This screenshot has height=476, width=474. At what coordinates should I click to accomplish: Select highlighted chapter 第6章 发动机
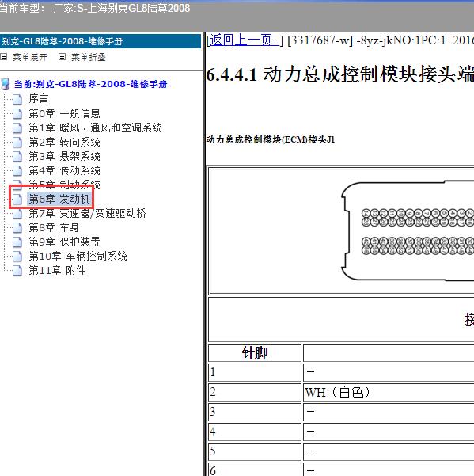[59, 199]
